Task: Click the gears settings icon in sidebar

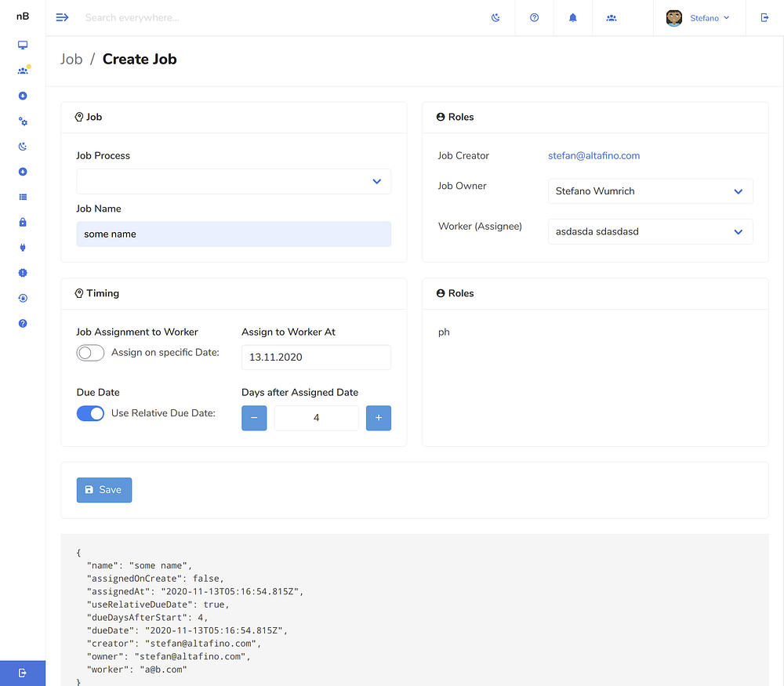Action: click(x=23, y=122)
